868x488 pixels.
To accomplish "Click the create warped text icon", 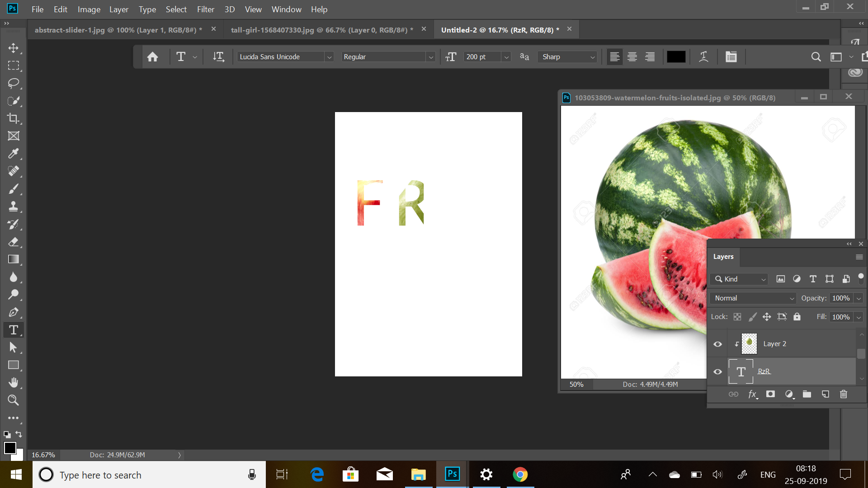I will click(703, 57).
